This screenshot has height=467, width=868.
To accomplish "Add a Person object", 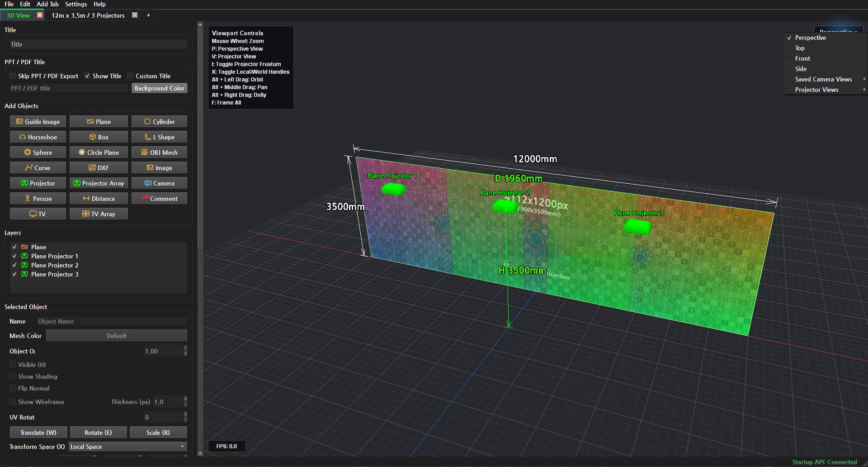I will tap(38, 199).
